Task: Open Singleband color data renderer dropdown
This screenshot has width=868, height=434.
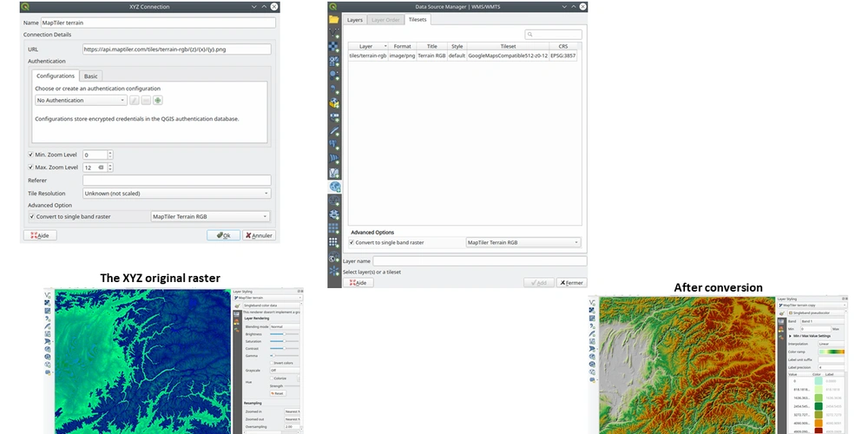Action: pyautogui.click(x=271, y=305)
